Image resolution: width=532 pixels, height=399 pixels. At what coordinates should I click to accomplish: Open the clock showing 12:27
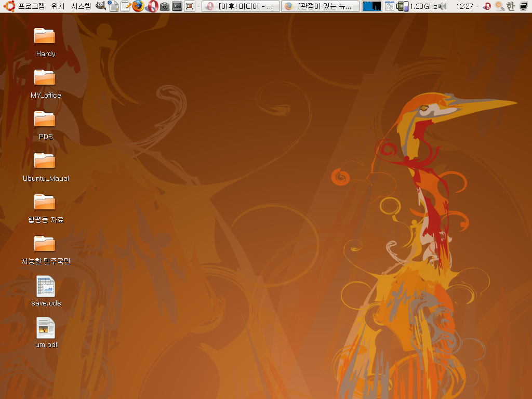click(x=464, y=6)
